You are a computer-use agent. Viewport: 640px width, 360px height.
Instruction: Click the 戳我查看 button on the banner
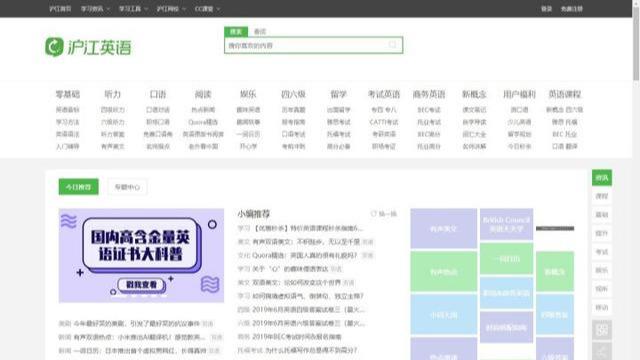141,284
